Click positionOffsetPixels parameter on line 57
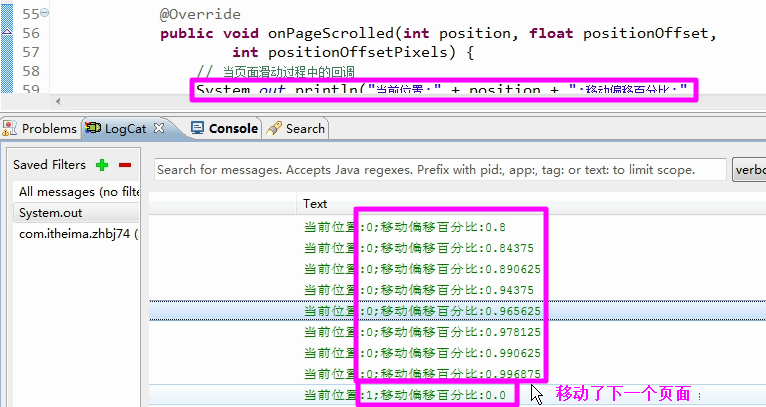Screen dimensions: 766x407 pos(358,52)
